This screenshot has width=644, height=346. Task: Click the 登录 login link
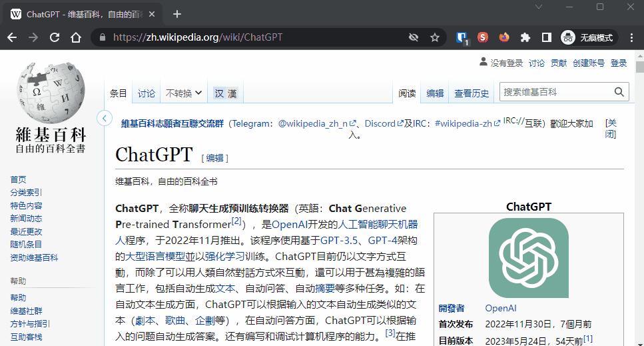[x=619, y=63]
